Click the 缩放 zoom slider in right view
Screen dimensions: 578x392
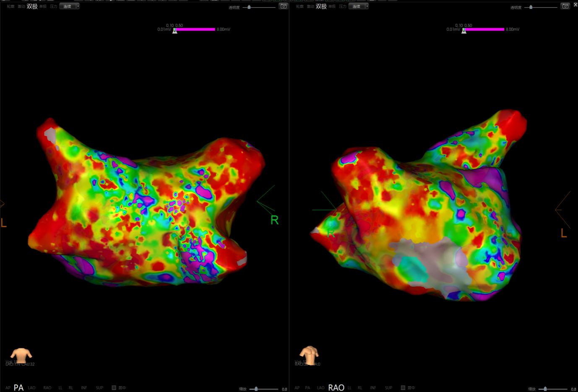point(545,389)
